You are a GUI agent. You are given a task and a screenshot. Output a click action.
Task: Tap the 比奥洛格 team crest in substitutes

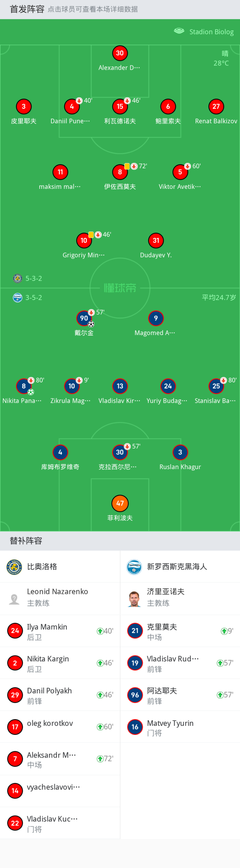(x=14, y=567)
